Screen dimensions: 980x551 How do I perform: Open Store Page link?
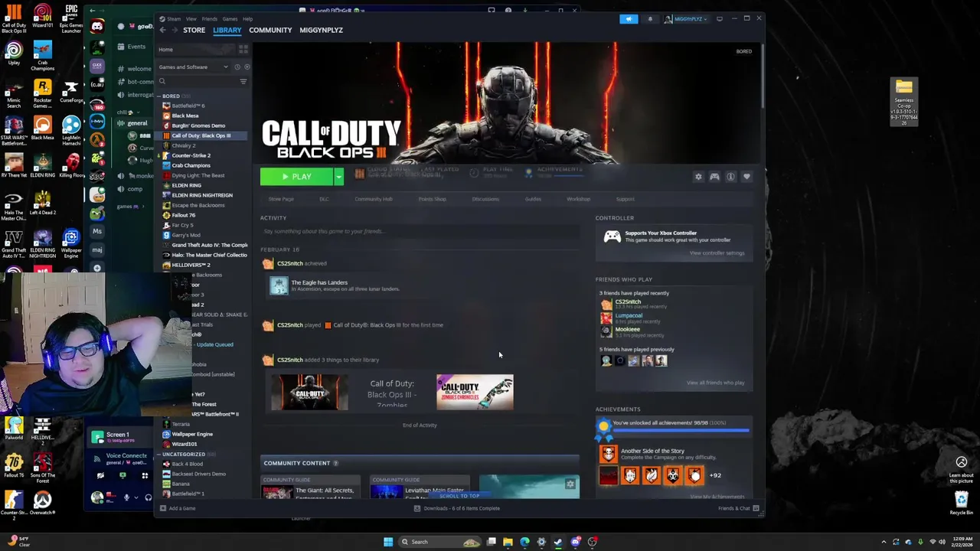281,199
